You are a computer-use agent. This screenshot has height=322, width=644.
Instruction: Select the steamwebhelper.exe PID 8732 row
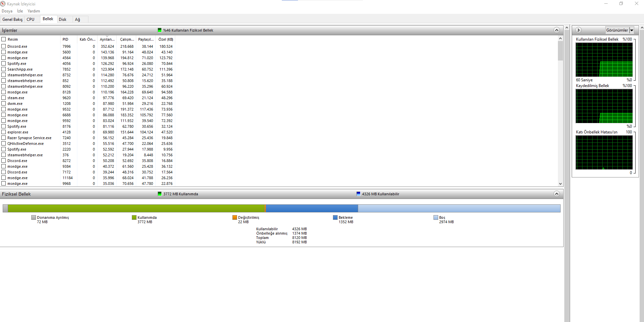click(x=87, y=75)
